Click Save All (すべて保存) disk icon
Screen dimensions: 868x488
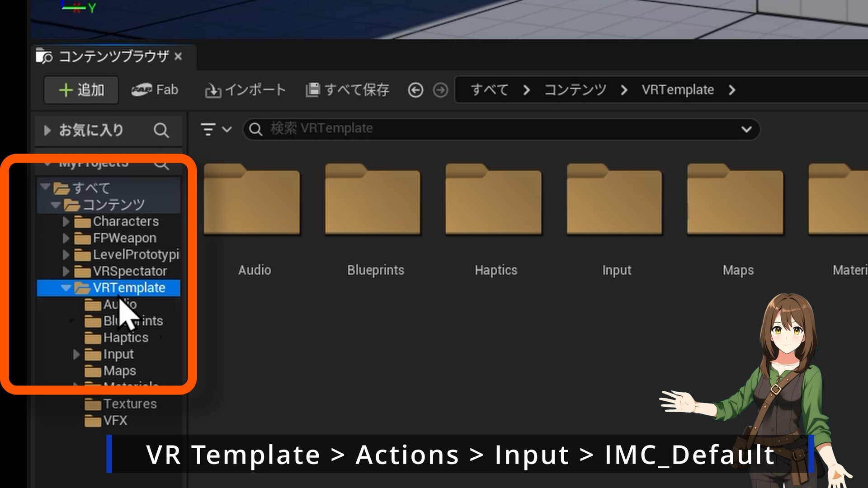click(x=312, y=90)
